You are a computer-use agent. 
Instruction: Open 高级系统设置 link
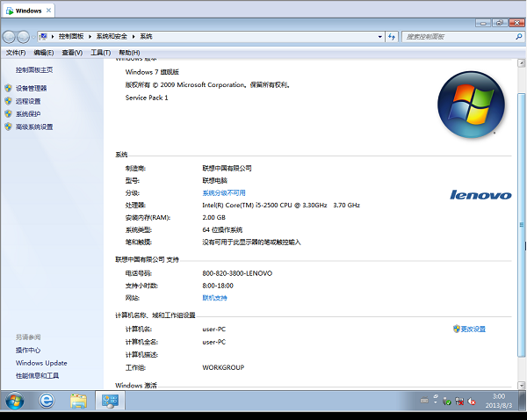(x=33, y=127)
